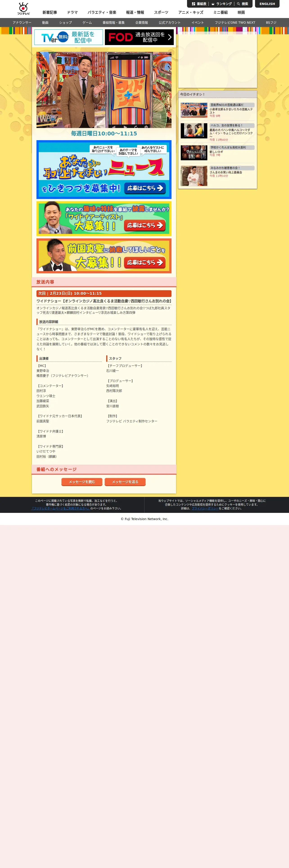Go to ゲーム in sub navigation
Image resolution: width=289 pixels, height=868 pixels.
pyautogui.click(x=87, y=23)
